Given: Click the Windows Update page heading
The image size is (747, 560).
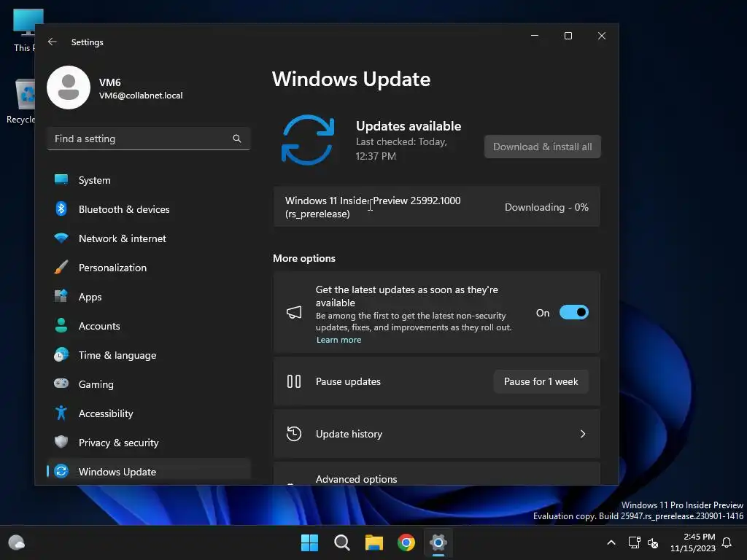Looking at the screenshot, I should click(x=351, y=79).
